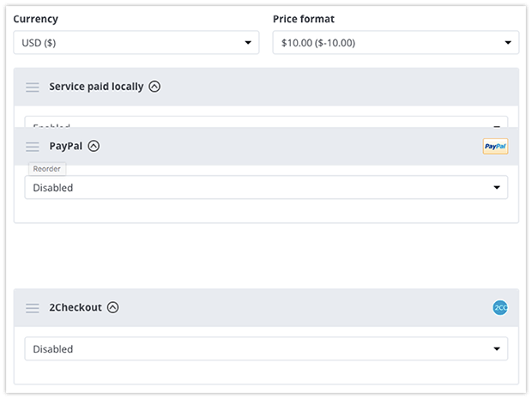Click the PayPal reorder handle icon
532x399 pixels.
tap(33, 147)
